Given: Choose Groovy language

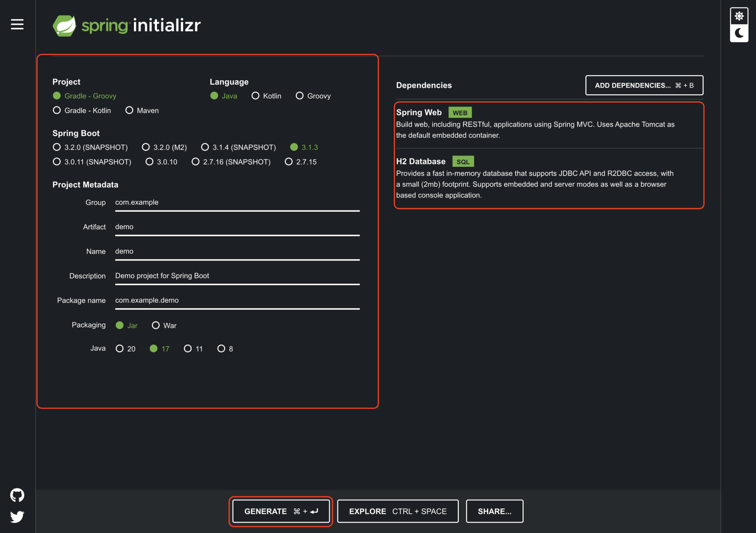Looking at the screenshot, I should click(x=313, y=96).
